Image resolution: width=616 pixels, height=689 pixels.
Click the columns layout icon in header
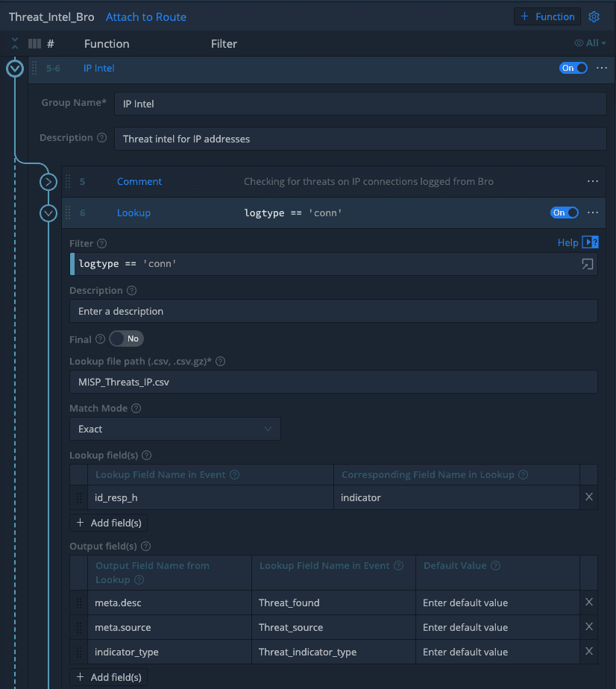click(34, 44)
